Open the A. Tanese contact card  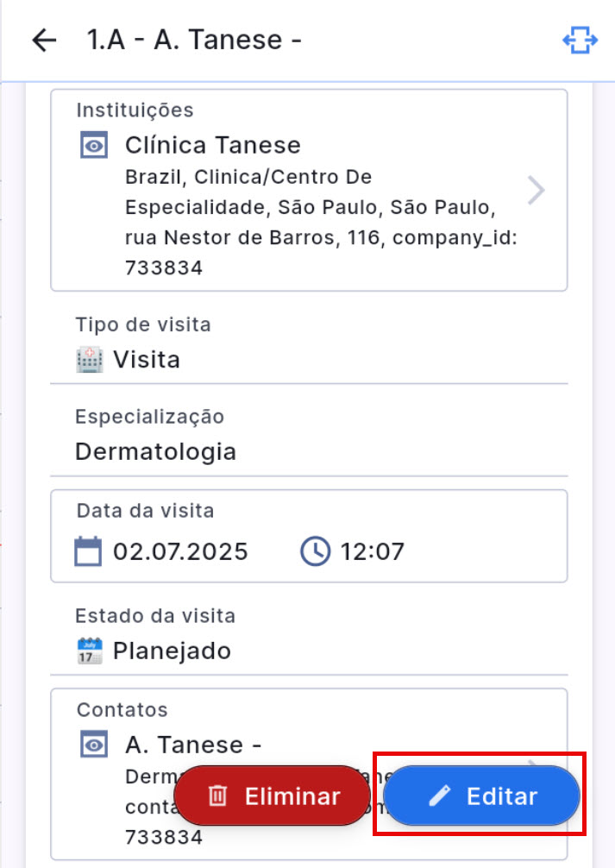[194, 744]
